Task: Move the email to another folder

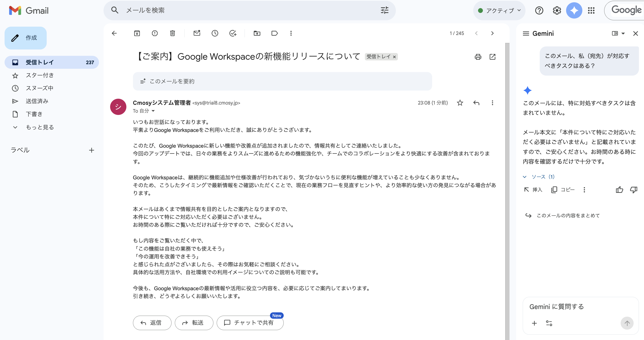Action: click(x=257, y=33)
